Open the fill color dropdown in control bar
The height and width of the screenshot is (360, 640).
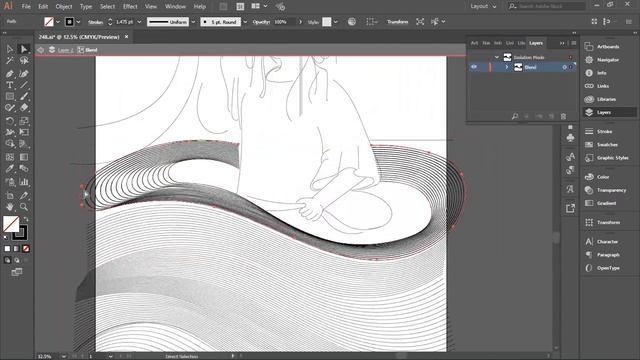(58, 22)
